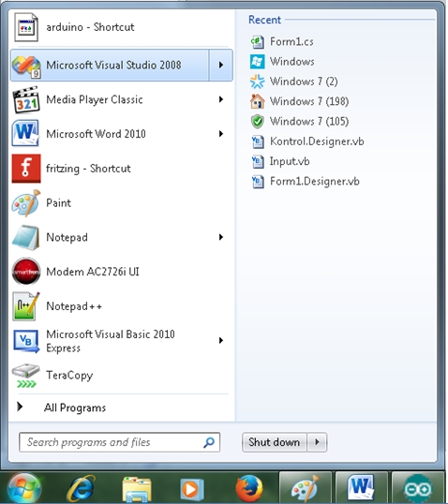448x504 pixels.
Task: Click the search magnifier icon
Action: coord(209,442)
